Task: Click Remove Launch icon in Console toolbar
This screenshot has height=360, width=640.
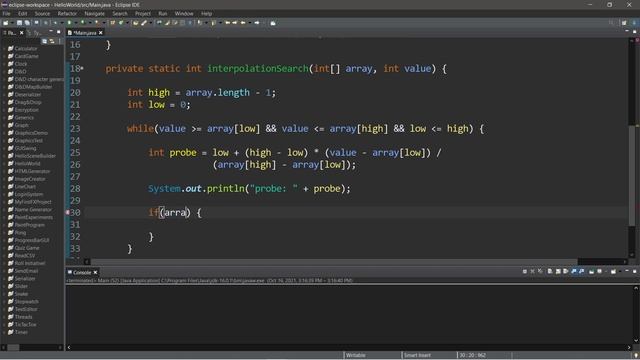Action: click(532, 271)
